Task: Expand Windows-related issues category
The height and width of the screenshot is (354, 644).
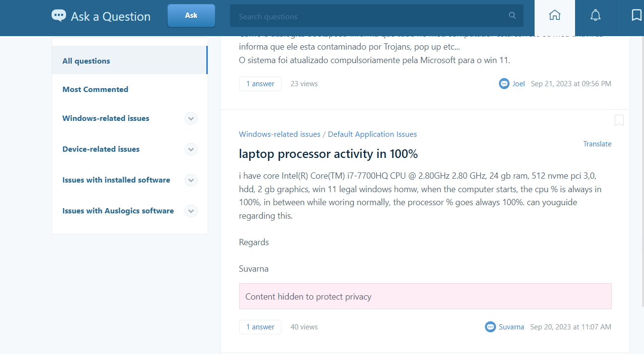Action: click(191, 118)
